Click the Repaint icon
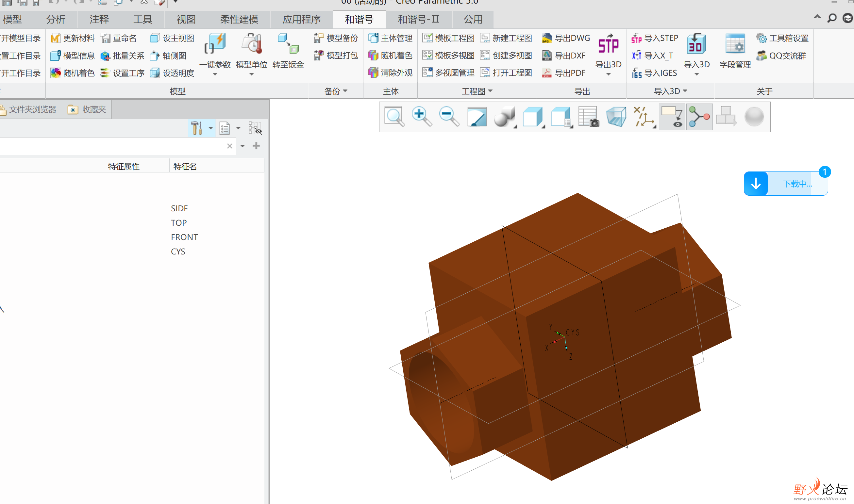This screenshot has width=854, height=504. pos(477,117)
